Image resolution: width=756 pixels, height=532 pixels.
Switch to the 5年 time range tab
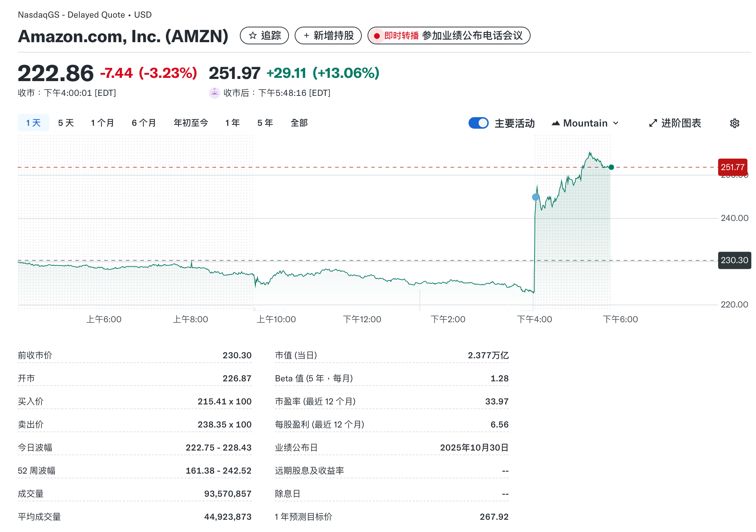tap(264, 123)
